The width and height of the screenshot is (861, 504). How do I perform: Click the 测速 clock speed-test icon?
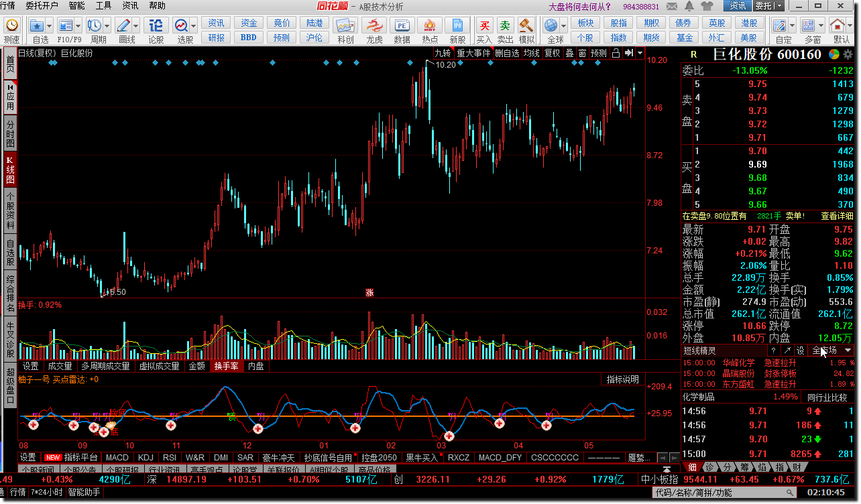[12, 25]
